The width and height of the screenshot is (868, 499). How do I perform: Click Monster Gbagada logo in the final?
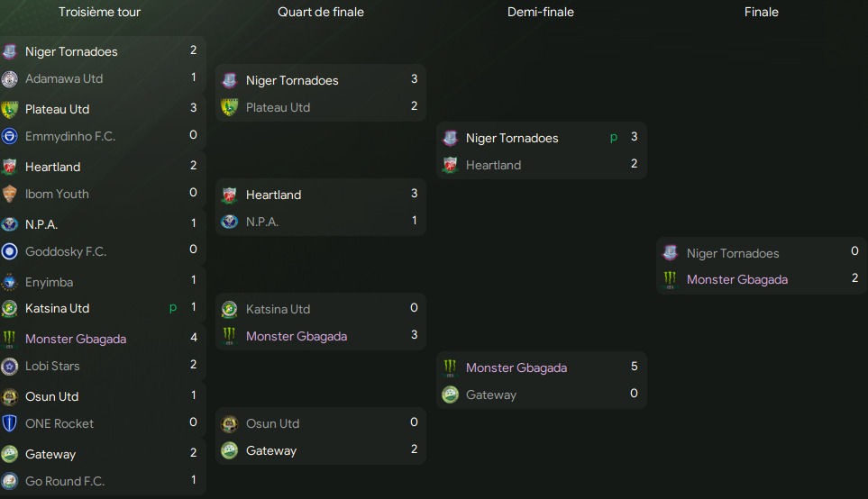(x=670, y=279)
